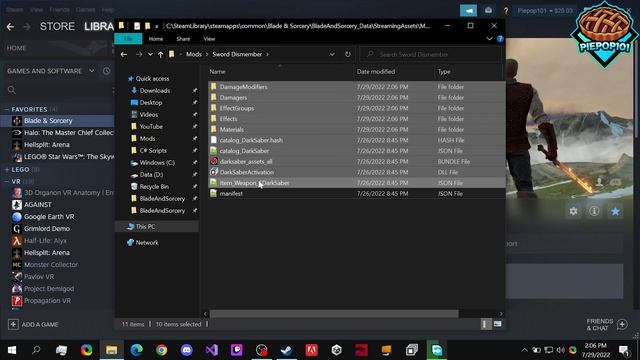The image size is (640, 360).
Task: Open Videos in navigation pane
Action: (x=149, y=115)
